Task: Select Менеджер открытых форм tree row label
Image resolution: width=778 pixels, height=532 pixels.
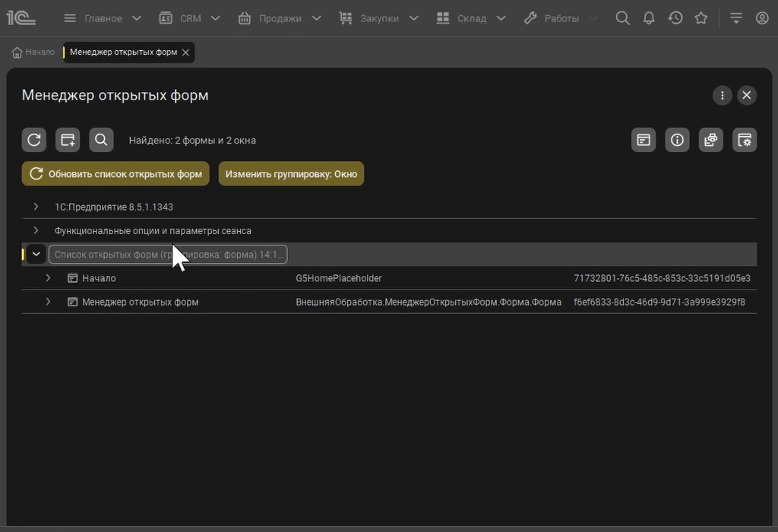Action: click(141, 302)
